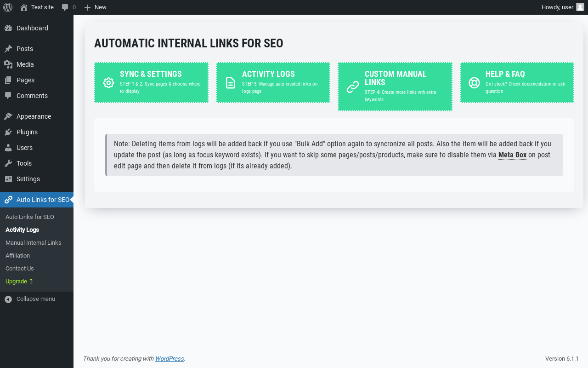Image resolution: width=588 pixels, height=368 pixels.
Task: Open the comments bubble icon in admin bar
Action: [x=65, y=7]
